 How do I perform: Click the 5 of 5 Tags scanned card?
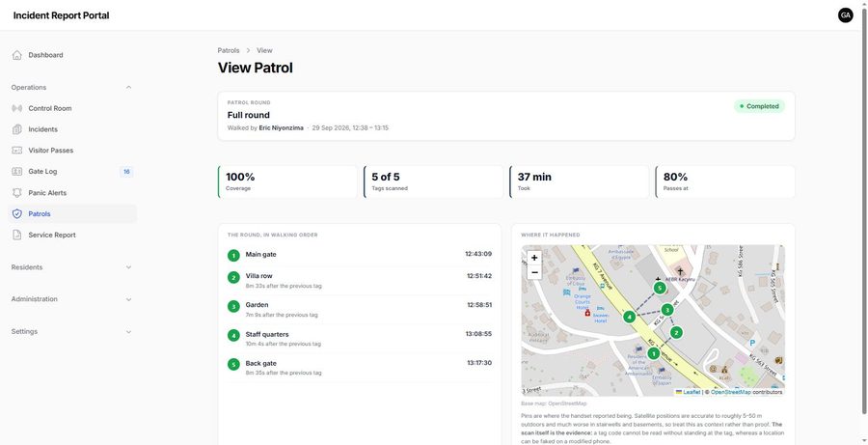point(433,181)
